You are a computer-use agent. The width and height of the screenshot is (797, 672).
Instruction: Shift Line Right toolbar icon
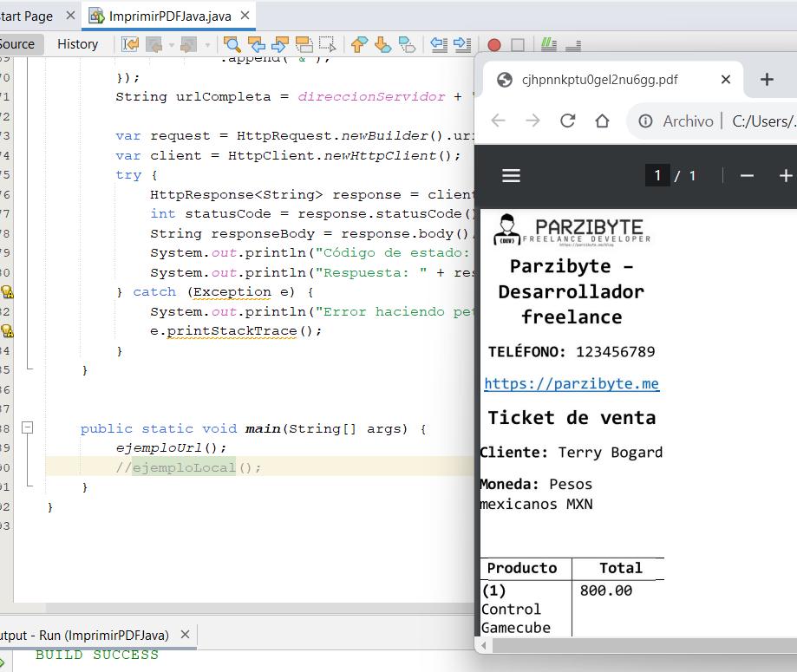click(x=462, y=45)
